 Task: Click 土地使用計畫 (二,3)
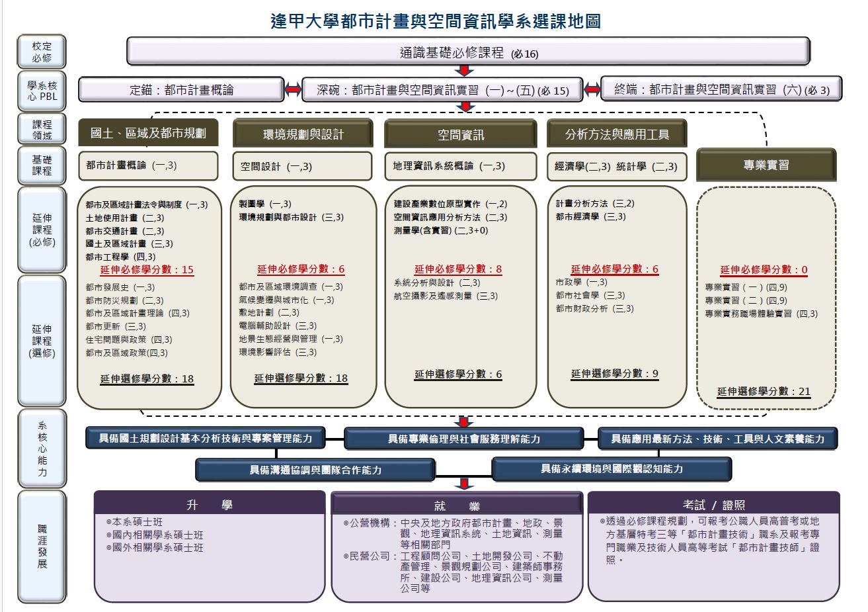(x=125, y=218)
